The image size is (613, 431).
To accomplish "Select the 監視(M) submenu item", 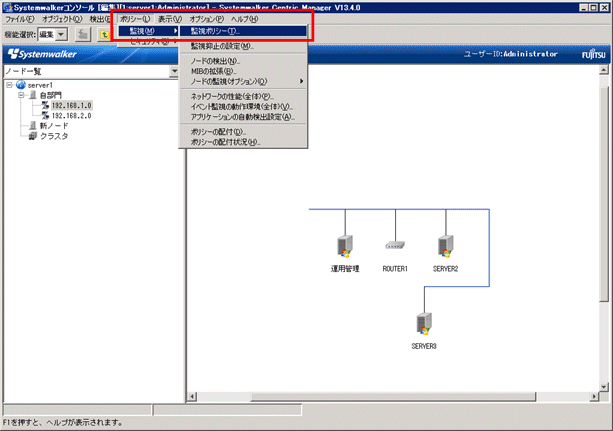I will [x=149, y=31].
